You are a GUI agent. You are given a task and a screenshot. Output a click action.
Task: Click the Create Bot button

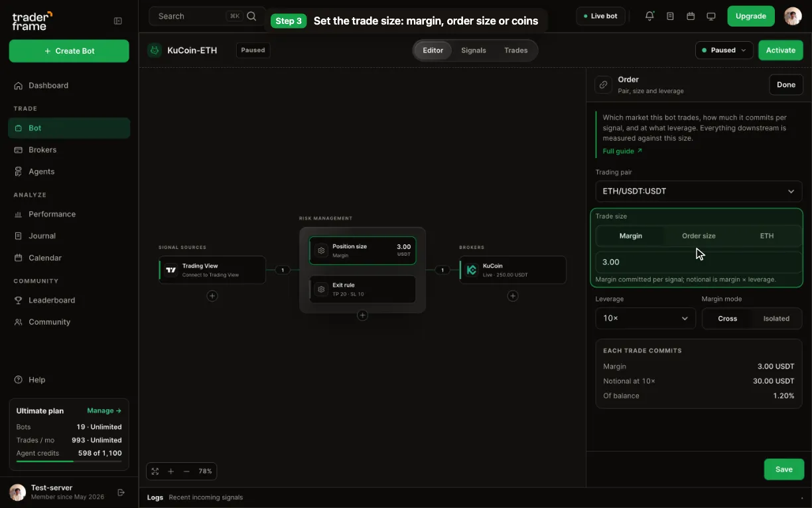69,51
